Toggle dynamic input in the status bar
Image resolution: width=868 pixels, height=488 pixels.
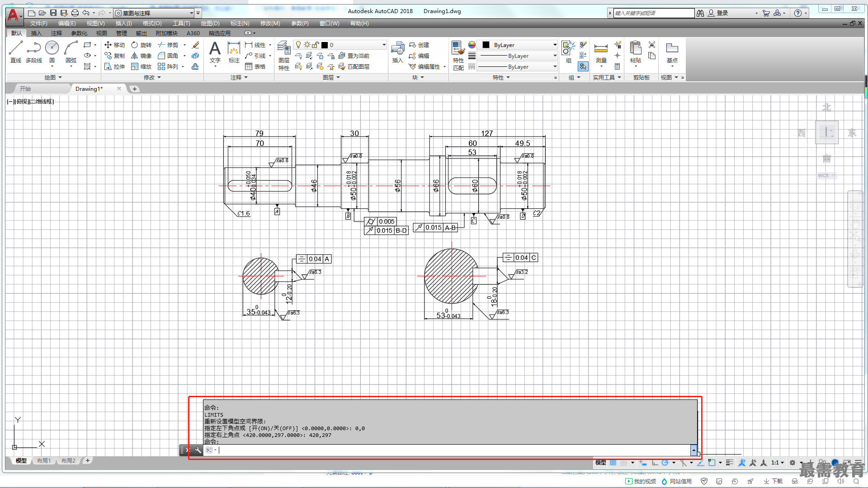643,463
